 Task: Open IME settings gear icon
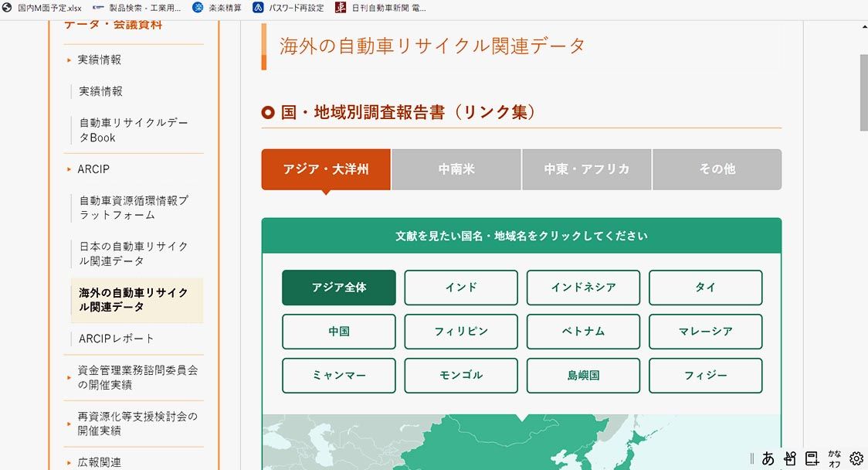point(856,458)
